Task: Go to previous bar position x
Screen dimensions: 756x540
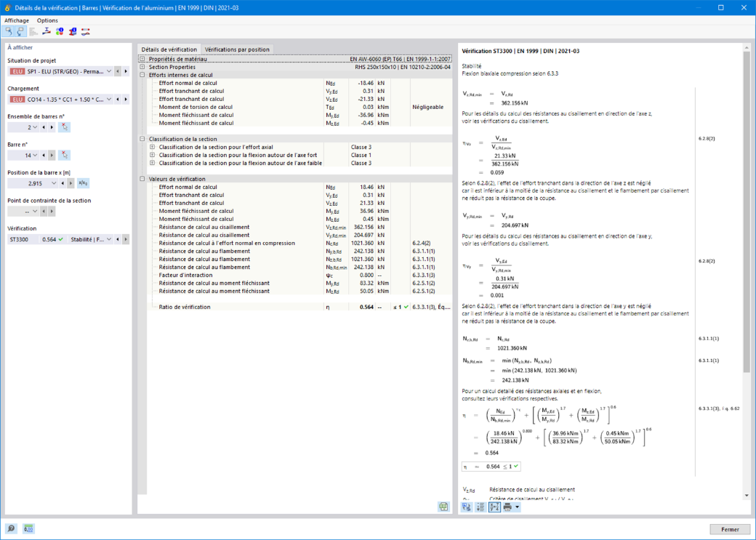Action: [63, 183]
